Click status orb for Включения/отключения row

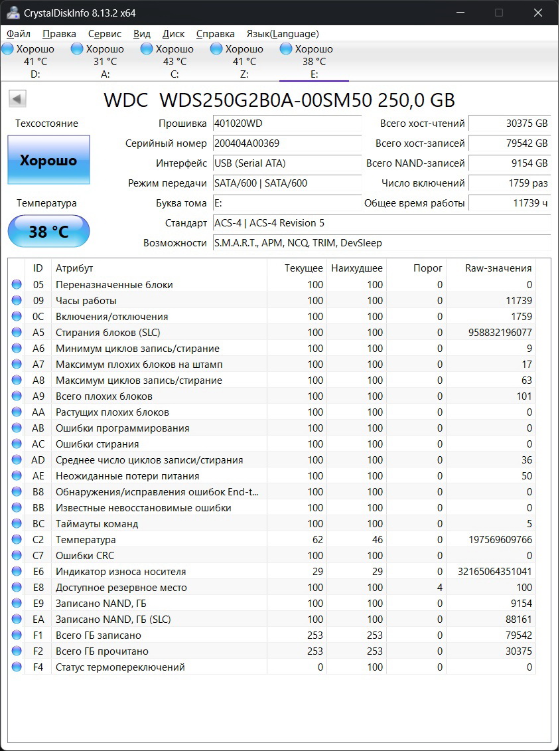pyautogui.click(x=17, y=317)
